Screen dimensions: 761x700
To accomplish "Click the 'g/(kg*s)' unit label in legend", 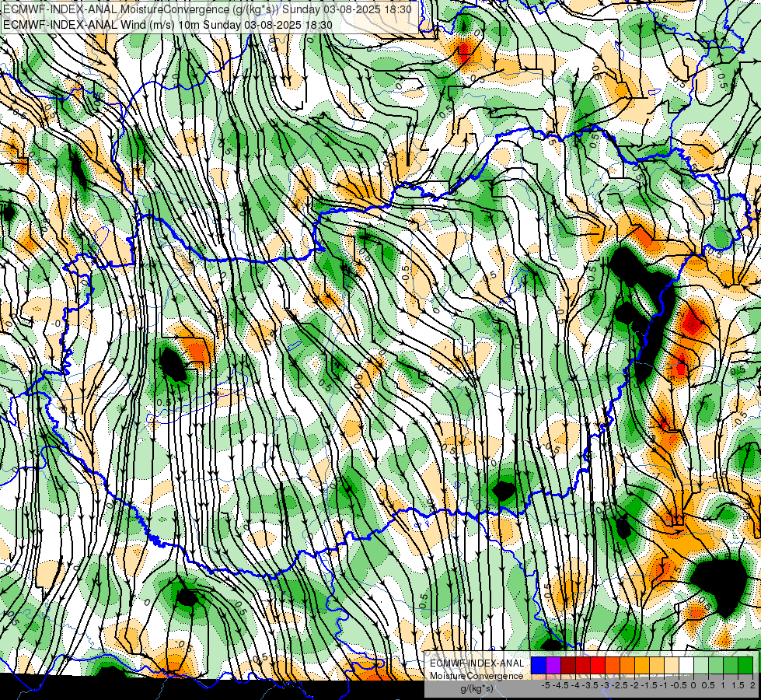I will 477,688.
